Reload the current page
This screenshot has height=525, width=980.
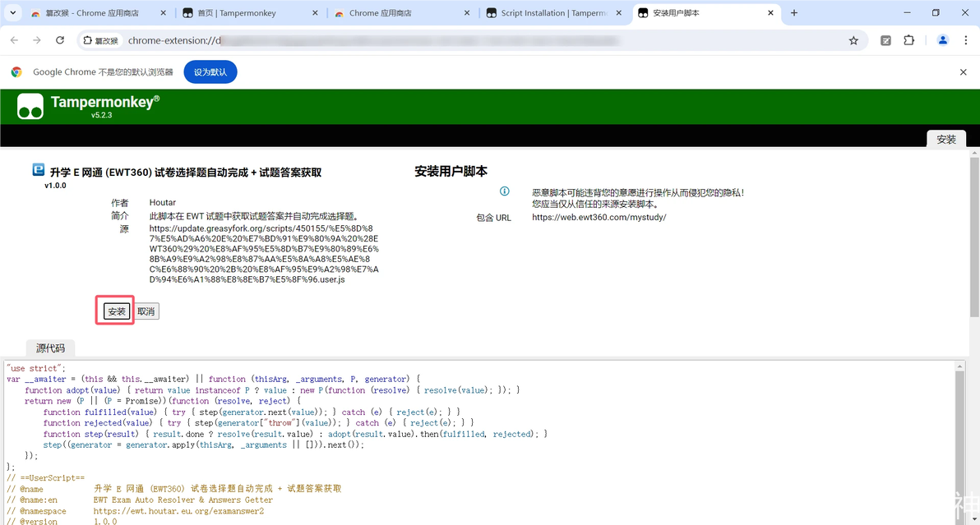click(x=60, y=40)
